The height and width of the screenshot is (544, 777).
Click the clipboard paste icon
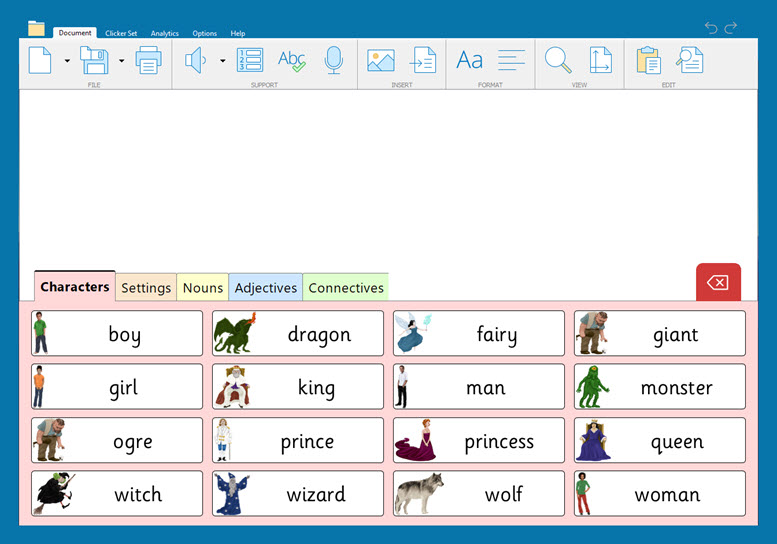click(x=648, y=61)
